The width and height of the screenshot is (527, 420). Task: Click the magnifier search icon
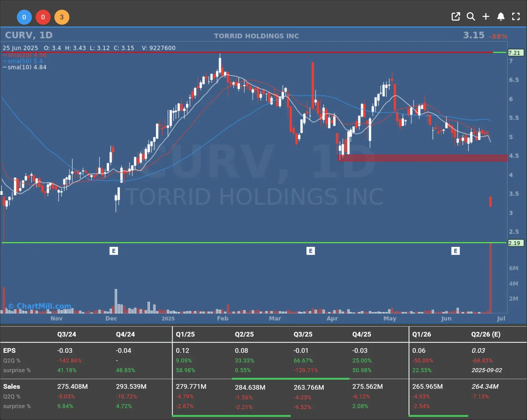tap(471, 17)
